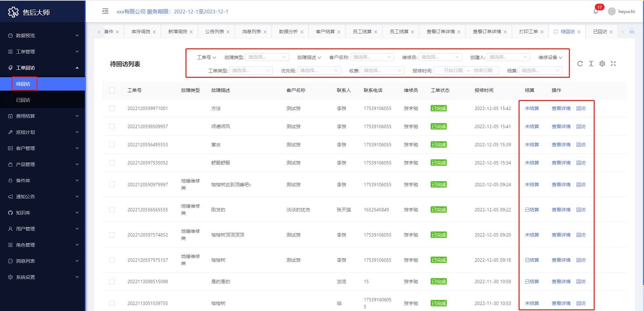The image size is (644, 311).
Task: Switch to the 已回访 tab
Action: coord(600,32)
